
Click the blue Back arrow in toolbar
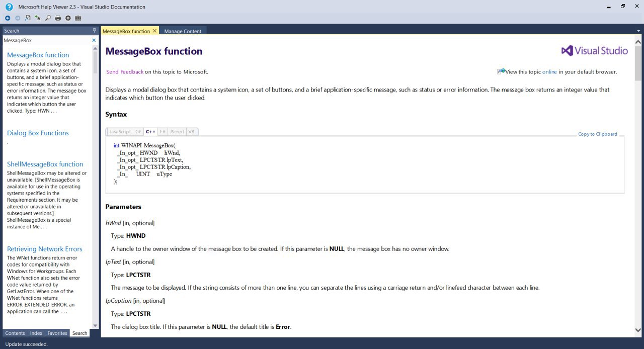pos(8,18)
